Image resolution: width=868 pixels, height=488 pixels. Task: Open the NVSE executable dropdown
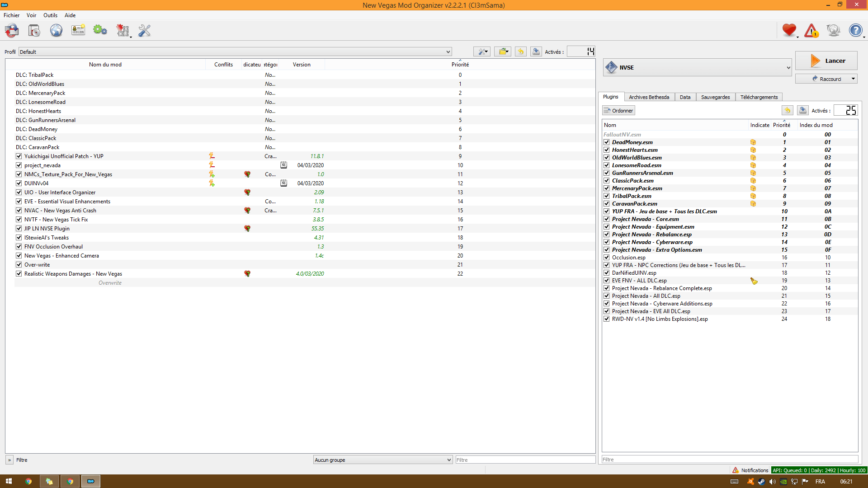tap(698, 67)
